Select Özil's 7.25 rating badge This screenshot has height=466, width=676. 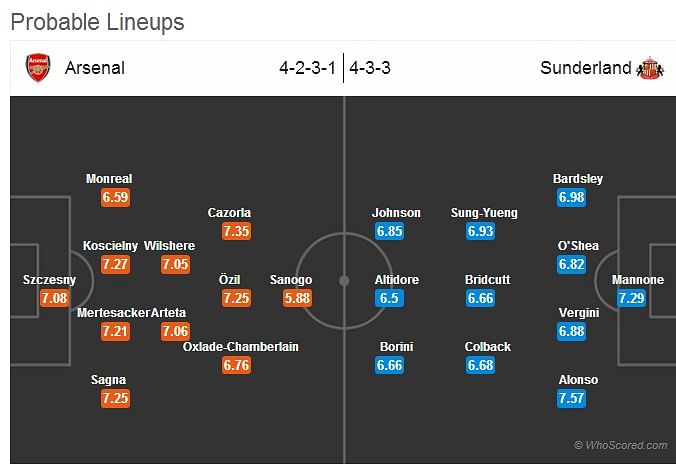coord(236,298)
